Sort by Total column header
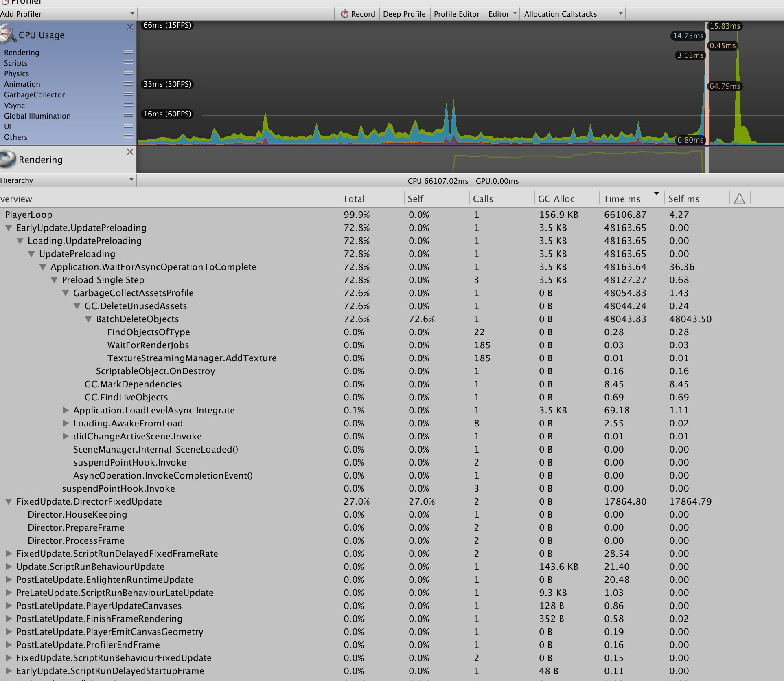Screen dimensions: 784x681 pos(371,199)
